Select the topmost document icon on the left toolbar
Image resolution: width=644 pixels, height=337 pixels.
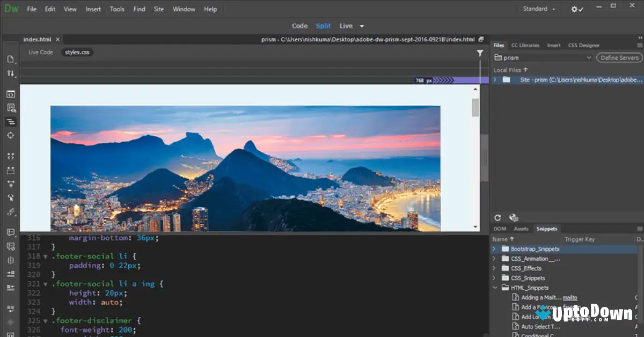pos(11,59)
